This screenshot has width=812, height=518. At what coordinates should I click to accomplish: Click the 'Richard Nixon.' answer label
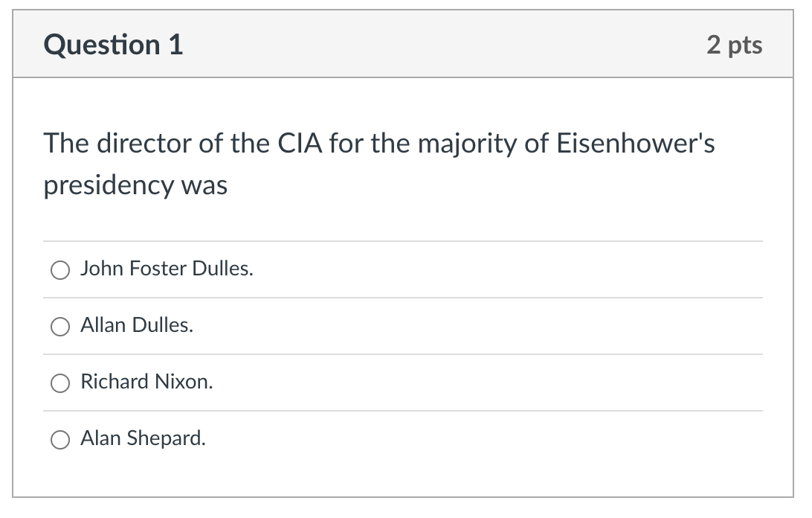(146, 382)
